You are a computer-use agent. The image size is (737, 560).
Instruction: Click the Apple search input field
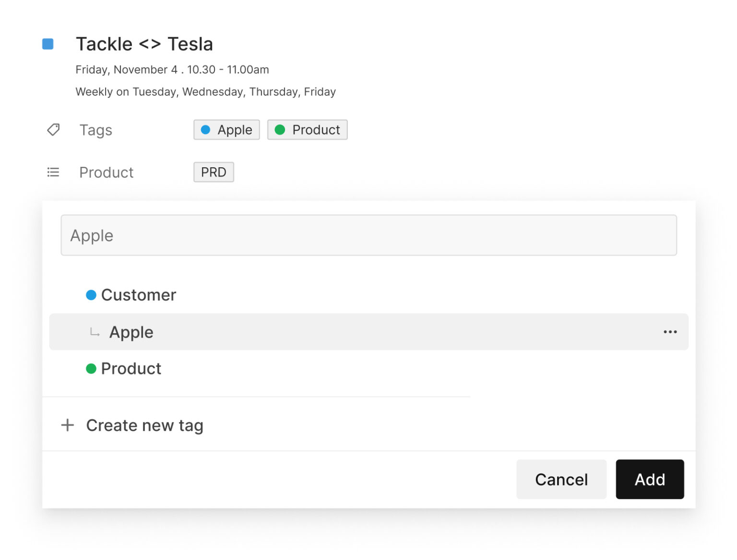tap(368, 235)
